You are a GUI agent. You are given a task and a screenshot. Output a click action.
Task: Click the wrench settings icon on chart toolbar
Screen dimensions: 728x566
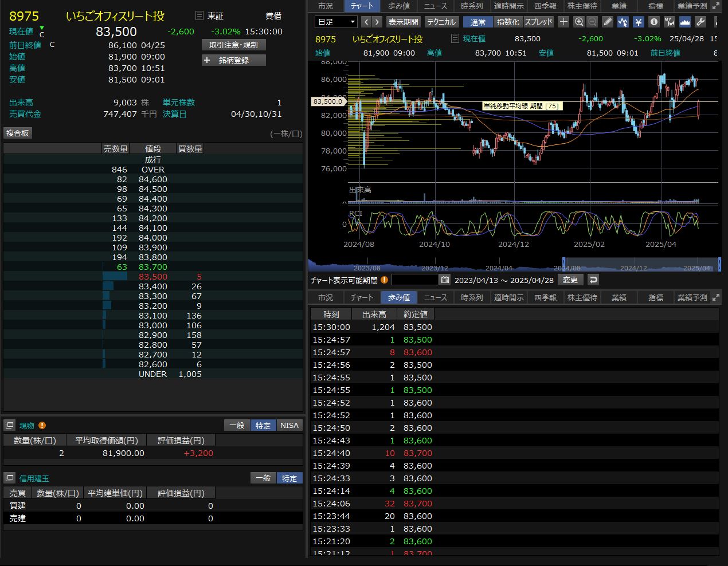pos(700,22)
